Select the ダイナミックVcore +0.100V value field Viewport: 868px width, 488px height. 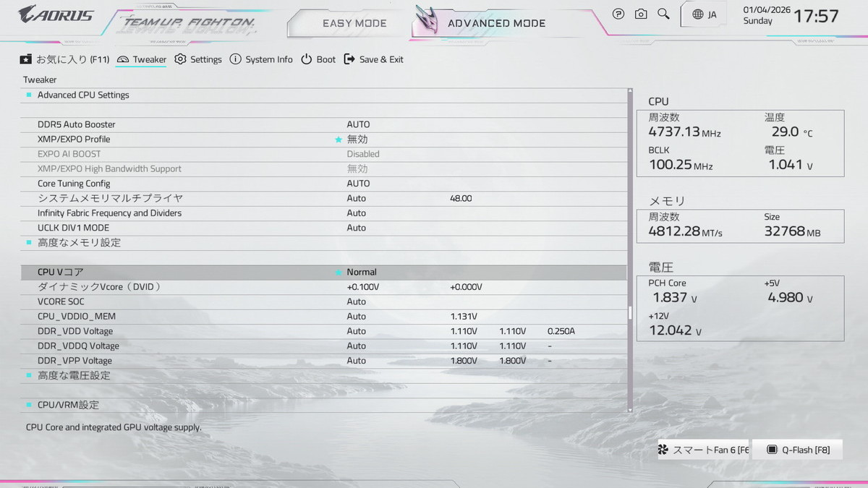363,287
